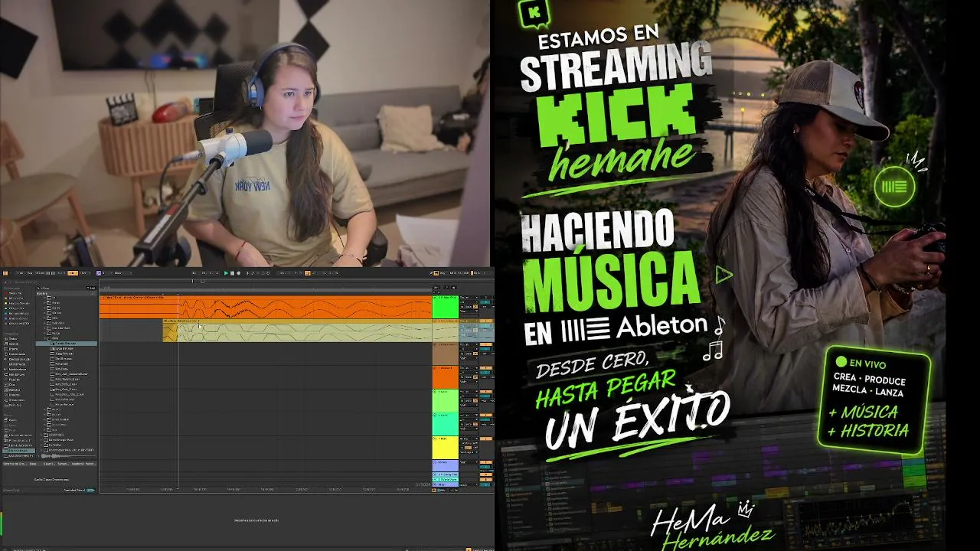Click the Plug-ins category icon
The image size is (980, 551).
pyautogui.click(x=6, y=378)
